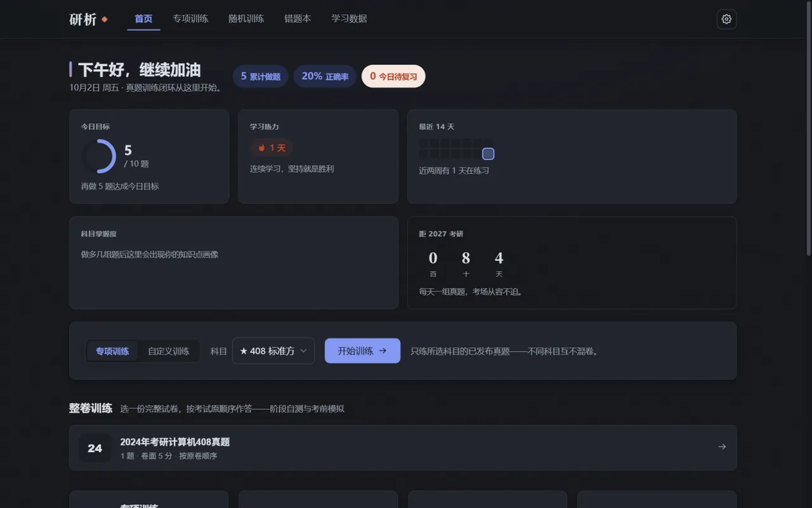The image size is (812, 508).
Task: Click the 整卷训练 section heading
Action: [91, 408]
